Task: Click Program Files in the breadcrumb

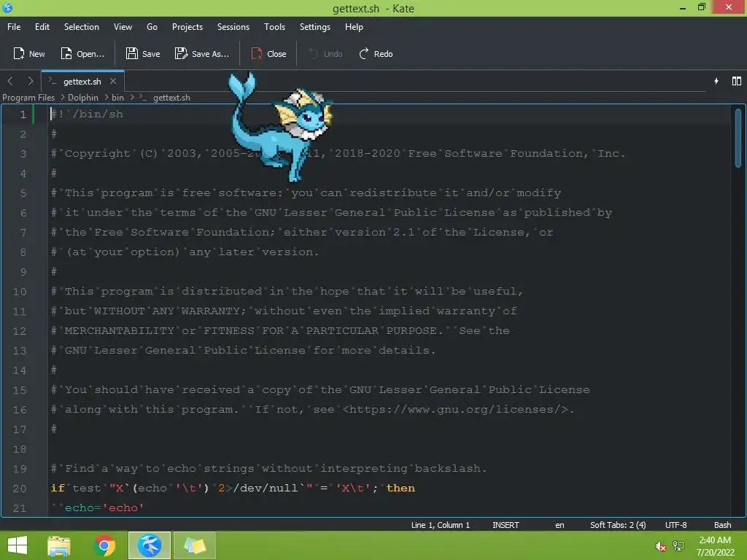Action: (x=28, y=98)
